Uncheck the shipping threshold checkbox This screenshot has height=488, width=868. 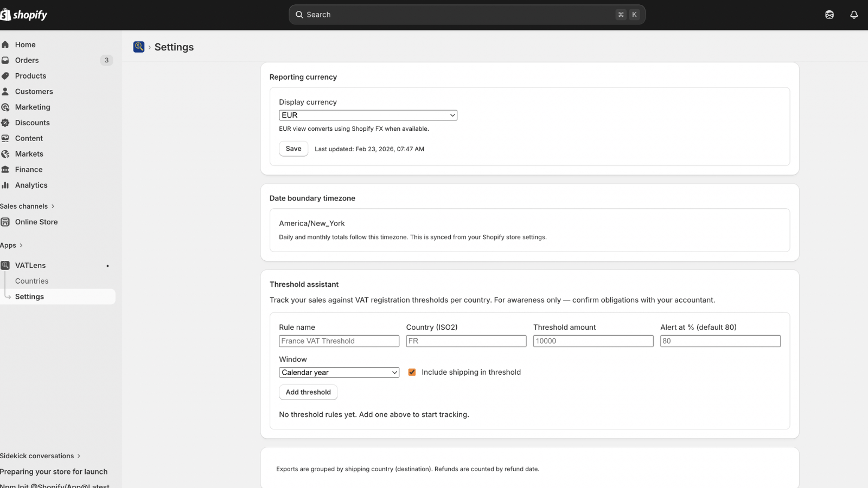[x=412, y=372]
